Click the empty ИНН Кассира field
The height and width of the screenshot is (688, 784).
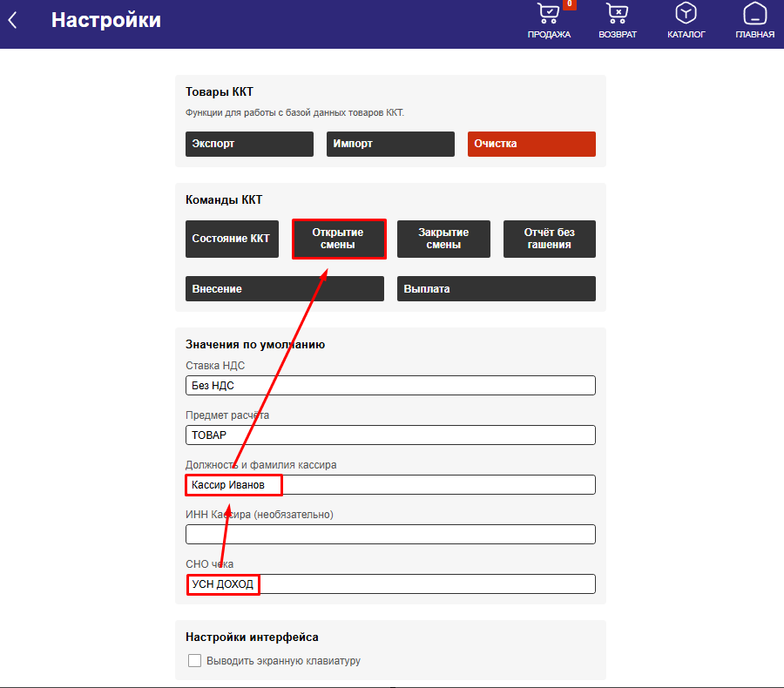coord(390,534)
